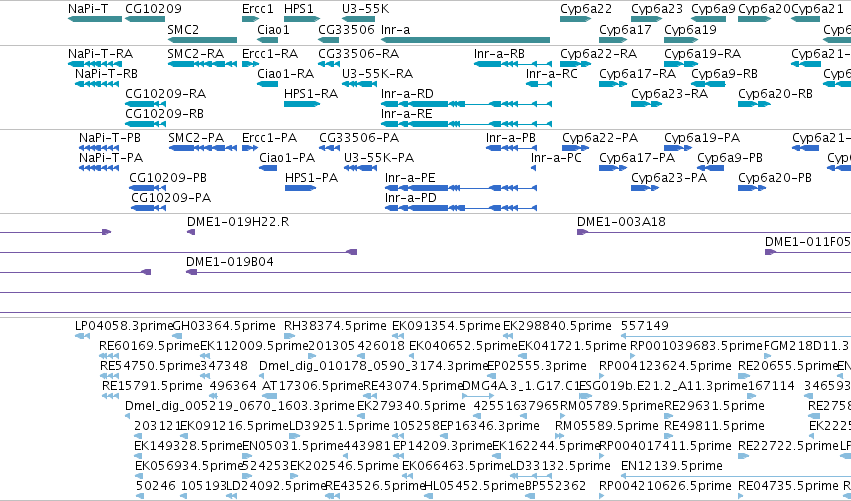The height and width of the screenshot is (501, 851).
Task: Click the Inr-a-RB transcript label
Action: pyautogui.click(x=499, y=54)
